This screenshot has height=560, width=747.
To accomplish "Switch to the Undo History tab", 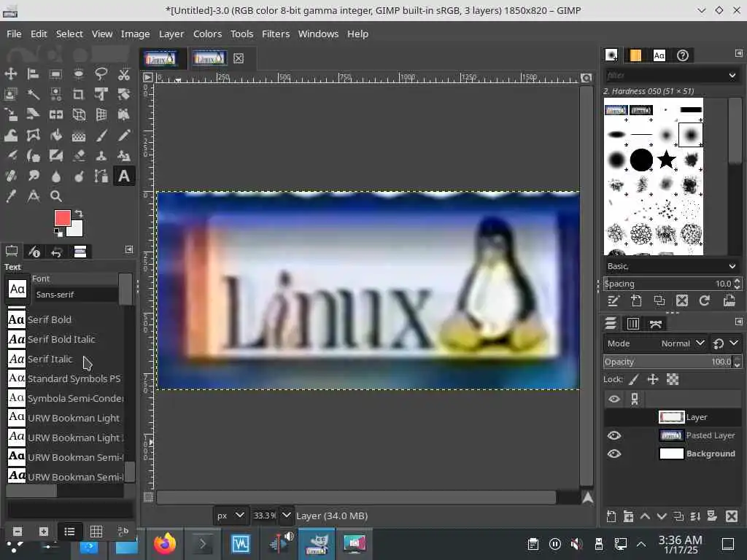I will (56, 252).
